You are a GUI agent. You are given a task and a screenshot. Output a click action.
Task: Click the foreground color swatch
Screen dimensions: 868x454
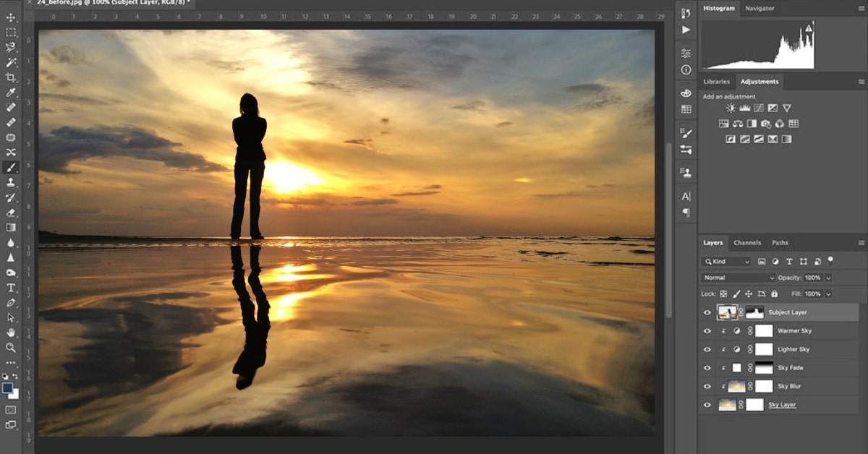[8, 388]
